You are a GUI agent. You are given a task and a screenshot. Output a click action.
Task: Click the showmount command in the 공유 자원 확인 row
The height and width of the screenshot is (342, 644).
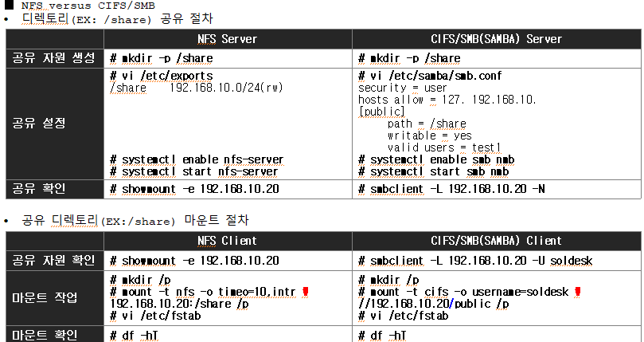pos(195,261)
